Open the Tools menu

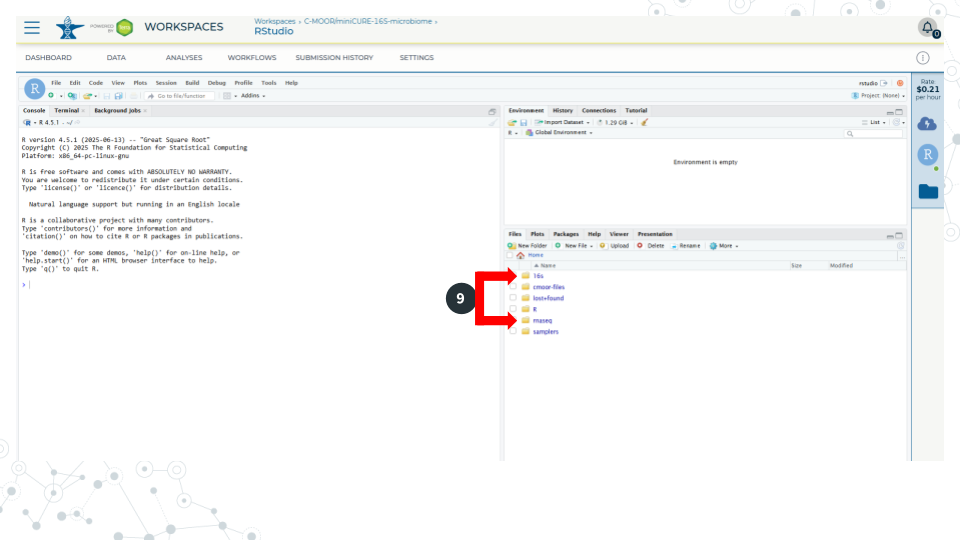pyautogui.click(x=269, y=83)
